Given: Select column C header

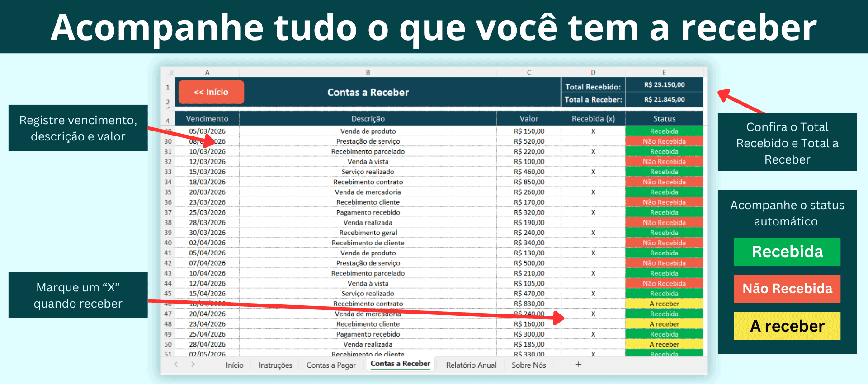Looking at the screenshot, I should tap(529, 72).
